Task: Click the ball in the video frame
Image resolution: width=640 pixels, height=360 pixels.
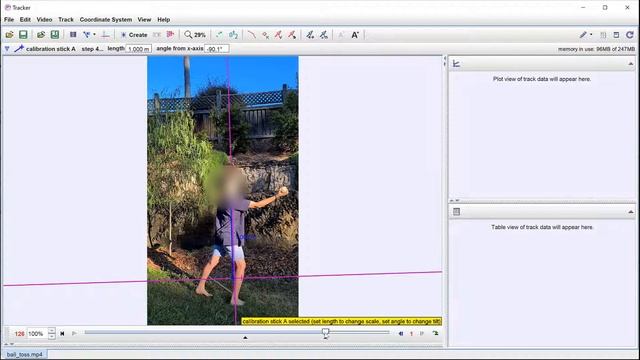Action: click(283, 191)
